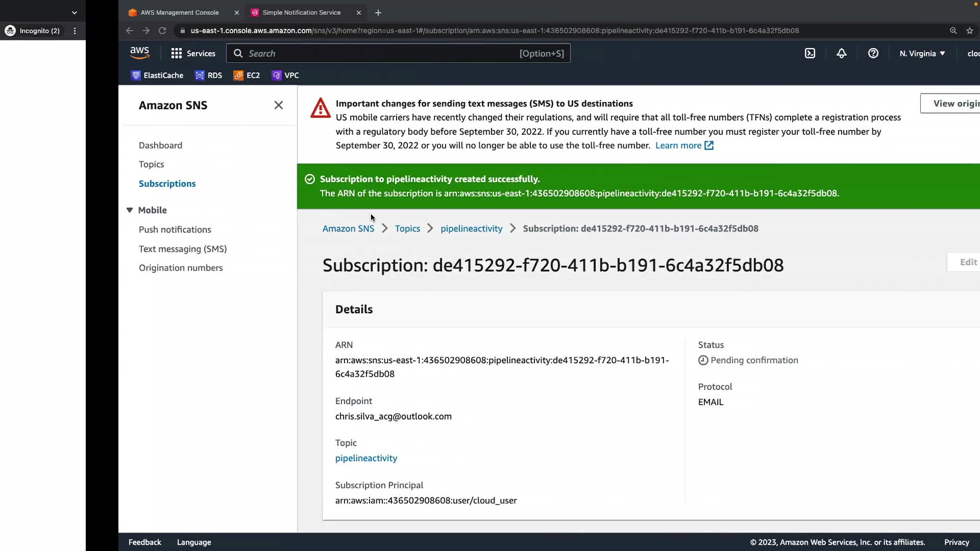The width and height of the screenshot is (980, 551).
Task: Open pipelineactivity topic link under Topic
Action: (x=366, y=458)
